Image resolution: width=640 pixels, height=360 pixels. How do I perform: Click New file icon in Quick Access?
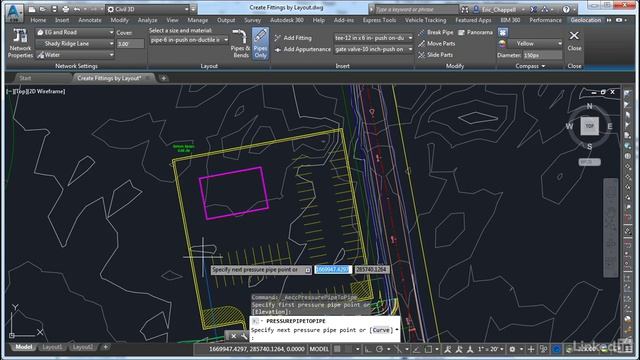click(31, 9)
